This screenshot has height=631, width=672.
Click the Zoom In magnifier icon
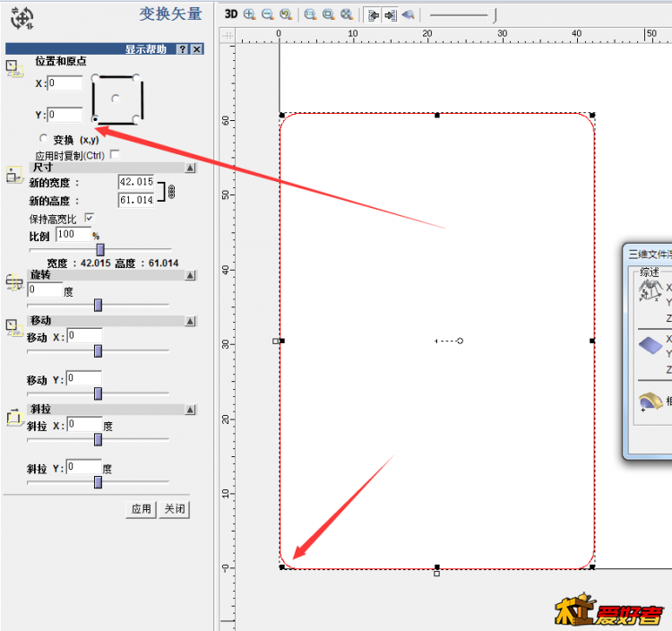pos(249,14)
